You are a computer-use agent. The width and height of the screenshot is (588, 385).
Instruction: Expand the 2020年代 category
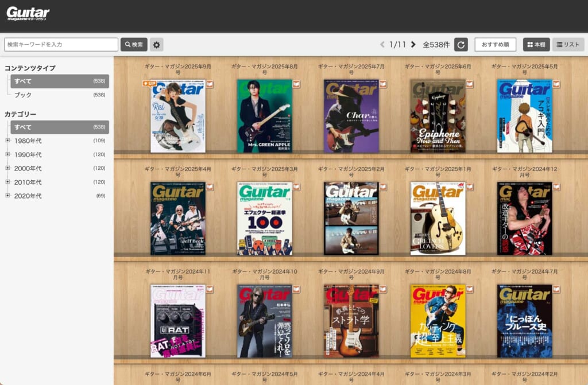pyautogui.click(x=8, y=196)
